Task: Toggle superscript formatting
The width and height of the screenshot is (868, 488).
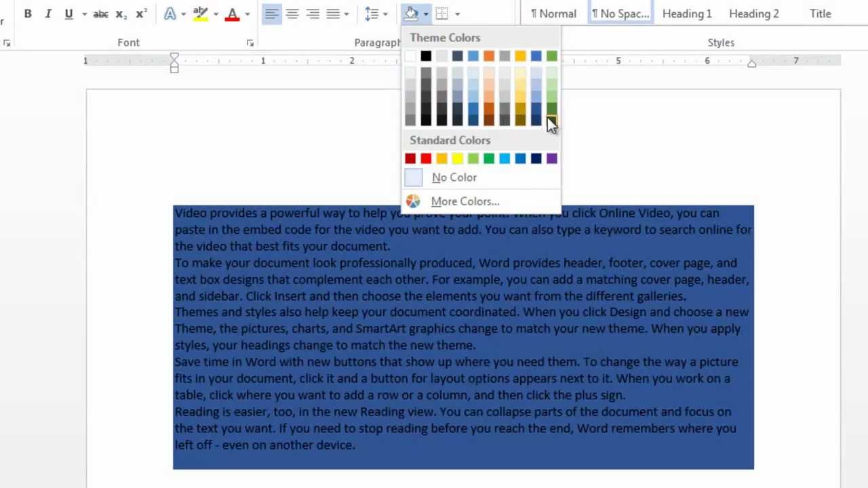Action: [x=141, y=14]
